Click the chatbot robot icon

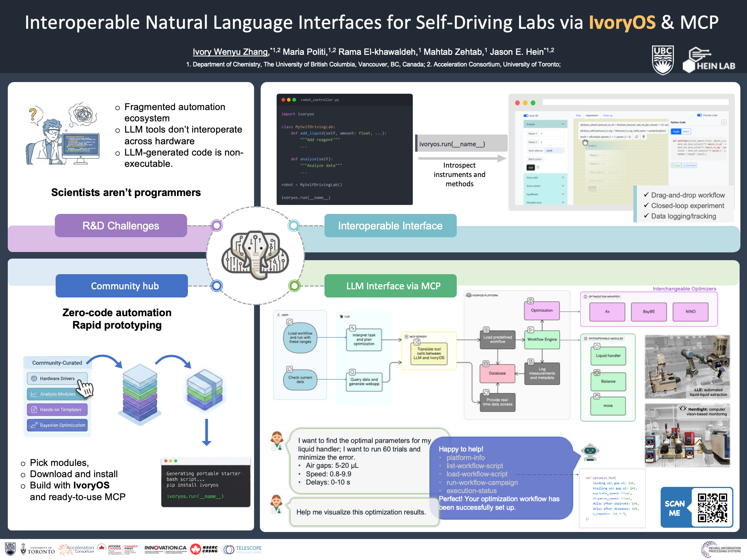click(x=590, y=452)
